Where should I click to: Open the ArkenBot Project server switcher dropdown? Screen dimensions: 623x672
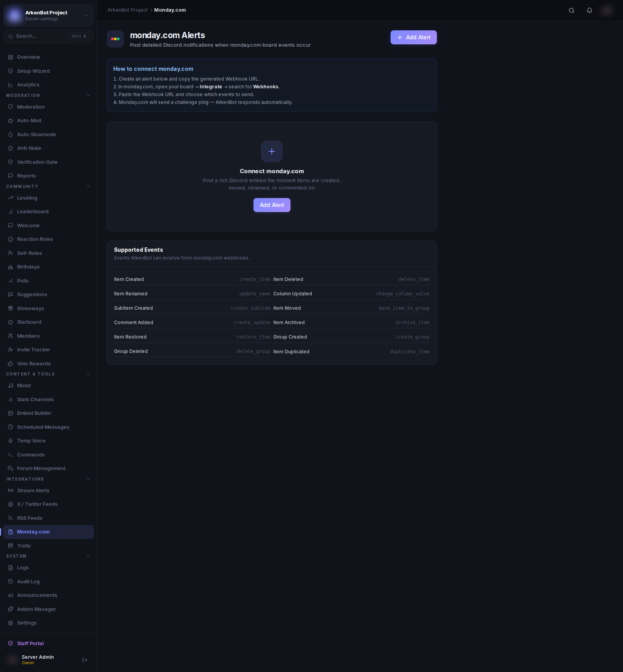[x=48, y=16]
